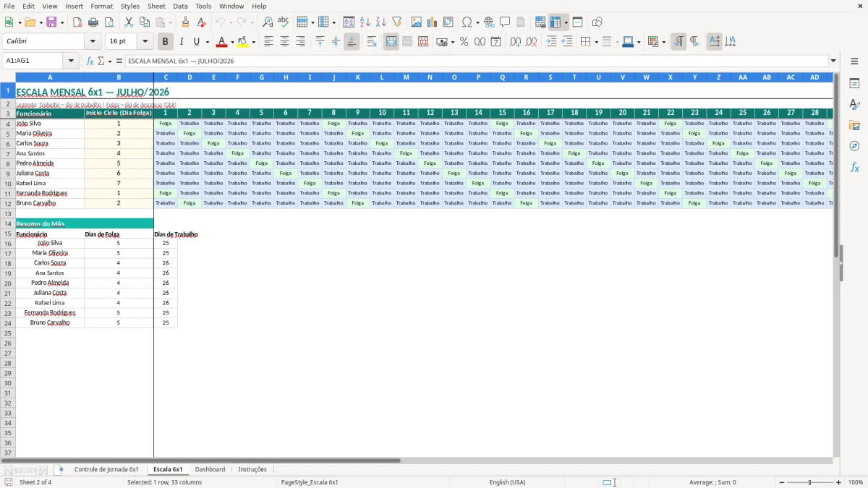Click the yellow Background Color swatch
This screenshot has width=868, height=488.
tap(243, 42)
